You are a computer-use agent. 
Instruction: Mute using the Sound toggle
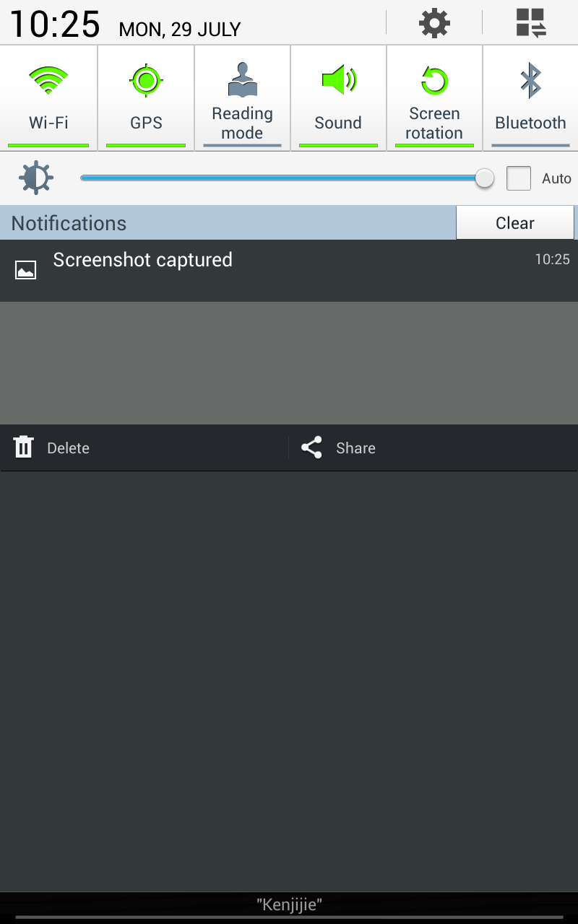click(338, 98)
